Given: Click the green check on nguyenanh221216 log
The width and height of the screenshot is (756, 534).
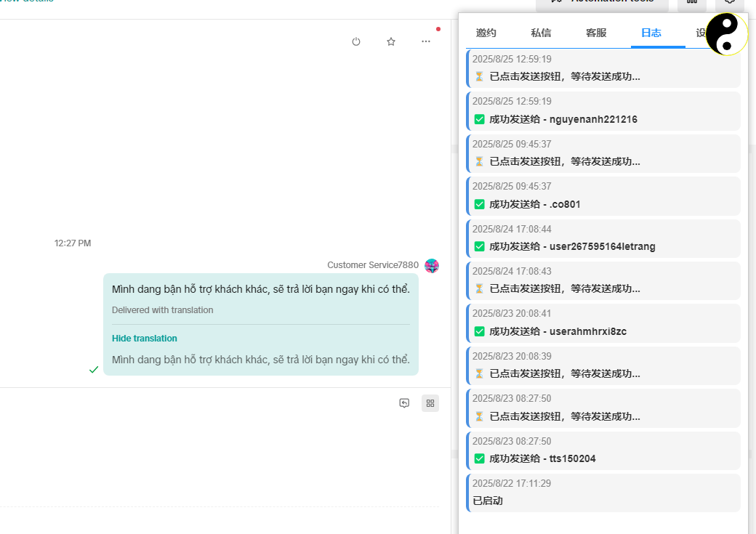Looking at the screenshot, I should click(x=479, y=119).
